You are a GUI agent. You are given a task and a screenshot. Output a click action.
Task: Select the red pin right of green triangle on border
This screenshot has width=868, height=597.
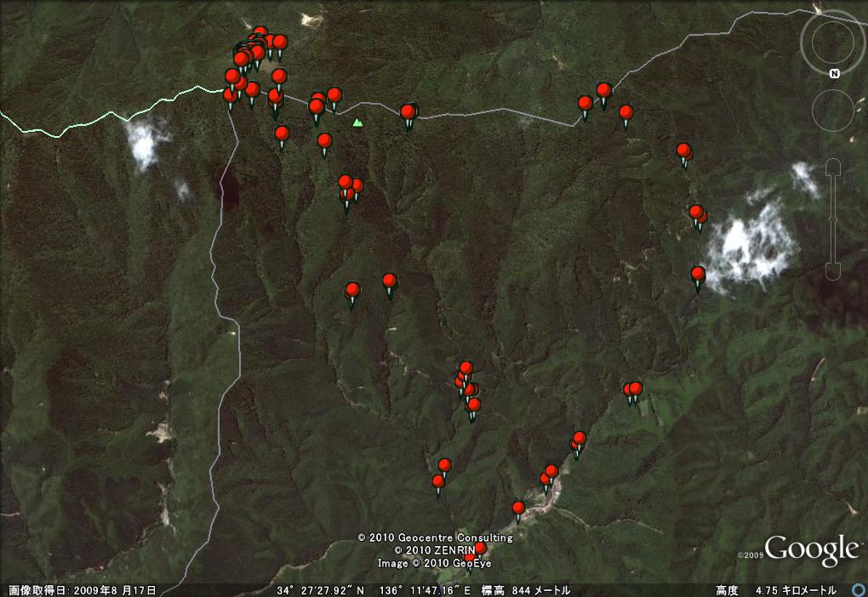coord(408,111)
